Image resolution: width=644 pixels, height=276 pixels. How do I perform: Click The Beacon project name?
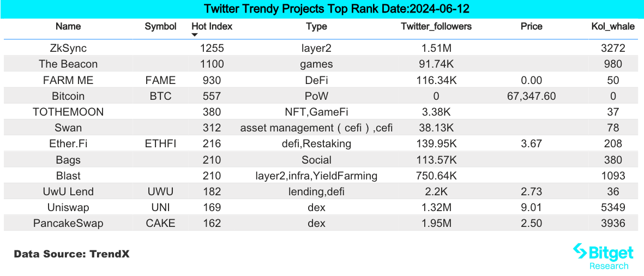tap(68, 64)
